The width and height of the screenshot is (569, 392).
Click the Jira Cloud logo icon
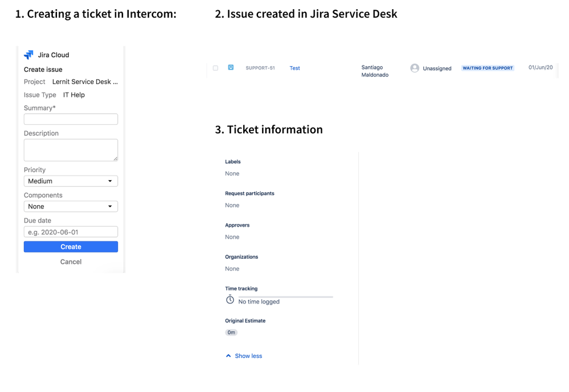(28, 55)
